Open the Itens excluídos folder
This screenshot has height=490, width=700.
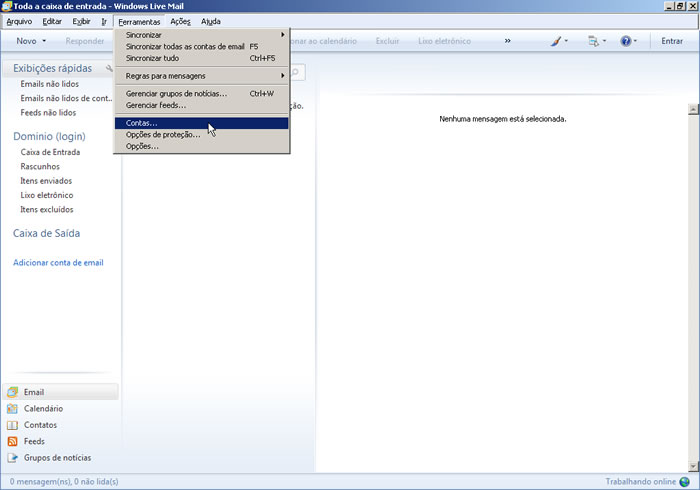point(47,209)
